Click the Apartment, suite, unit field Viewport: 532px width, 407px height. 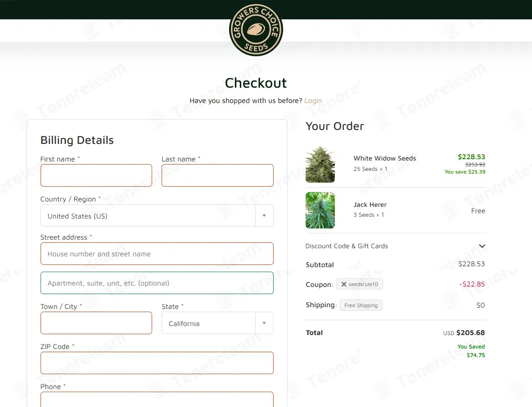[157, 283]
